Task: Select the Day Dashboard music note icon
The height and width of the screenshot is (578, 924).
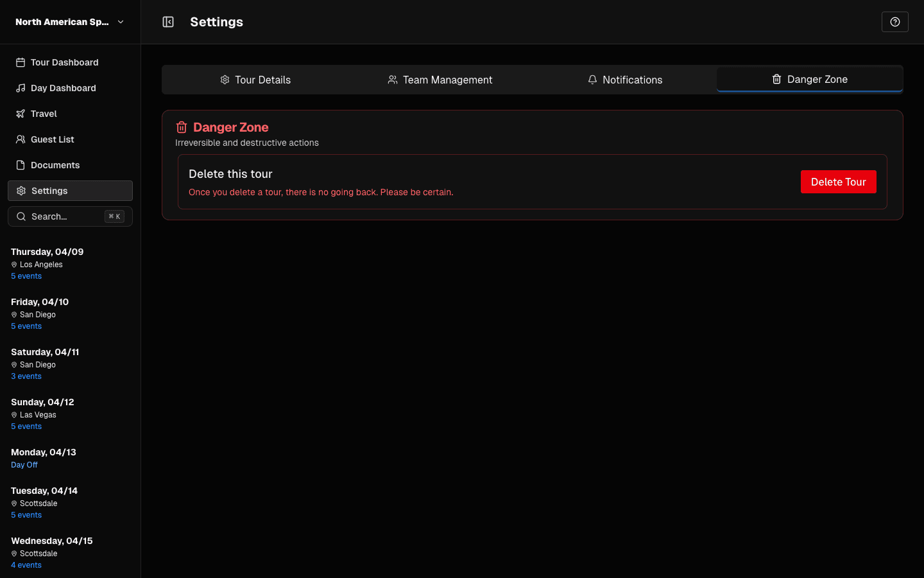Action: point(21,87)
